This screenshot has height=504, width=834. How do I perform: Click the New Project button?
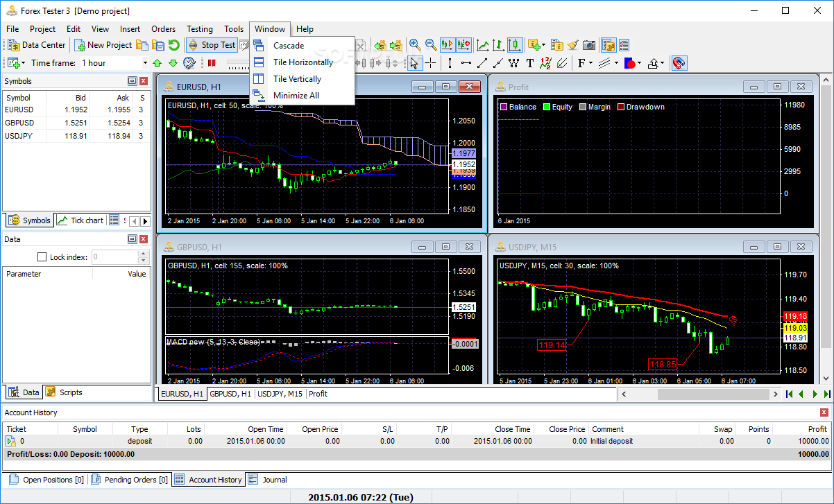103,45
